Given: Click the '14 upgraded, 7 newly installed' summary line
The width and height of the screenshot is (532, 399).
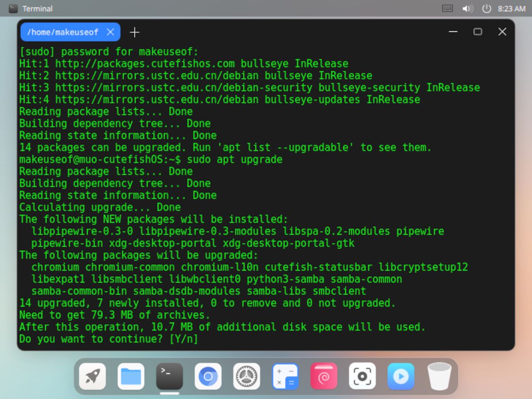Looking at the screenshot, I should (x=207, y=303).
